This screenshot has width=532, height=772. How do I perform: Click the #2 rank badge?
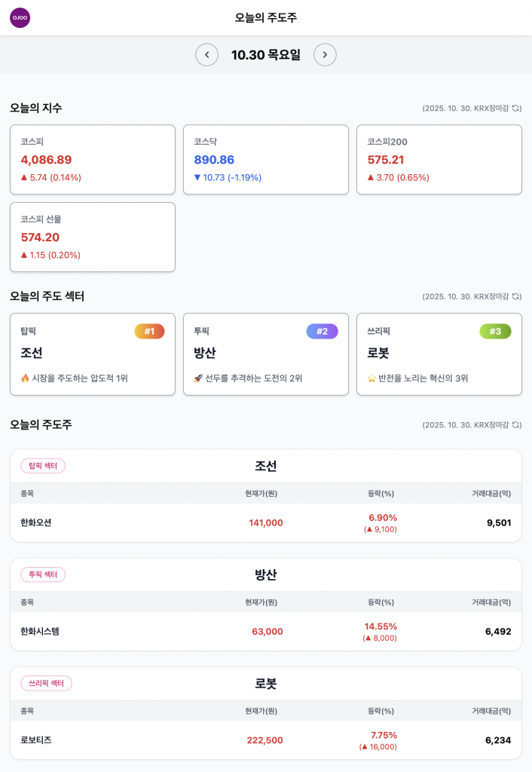point(322,331)
